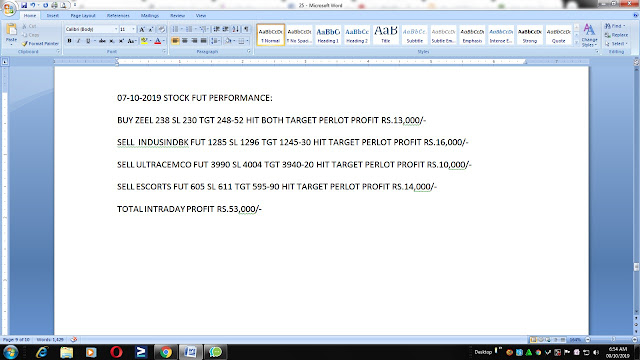
Task: Save document via Quick Access toolbar
Action: point(24,5)
